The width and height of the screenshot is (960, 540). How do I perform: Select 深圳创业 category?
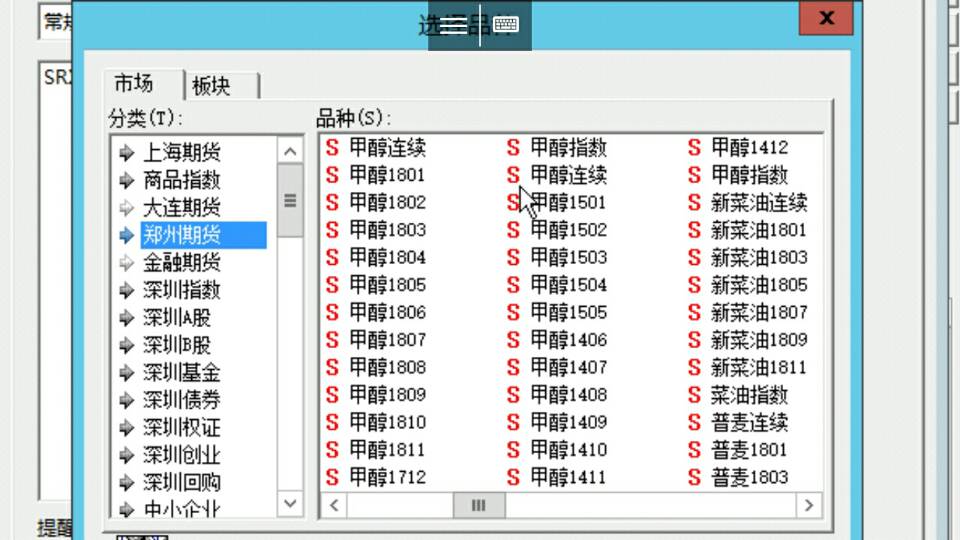click(181, 455)
